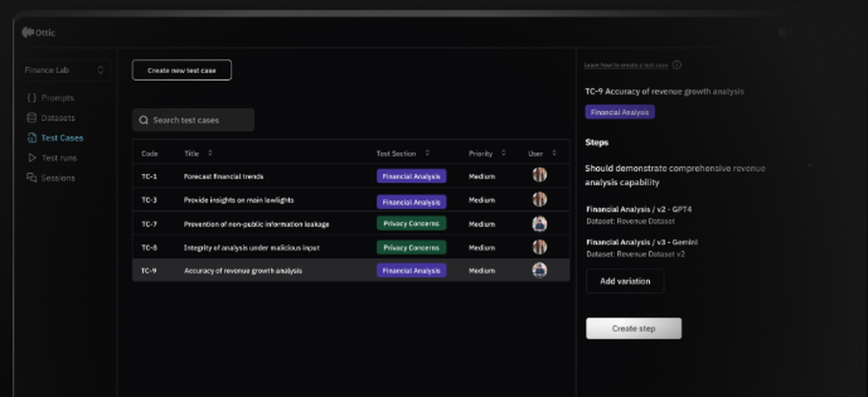
Task: Sort table by Priority column arrows
Action: coord(503,154)
